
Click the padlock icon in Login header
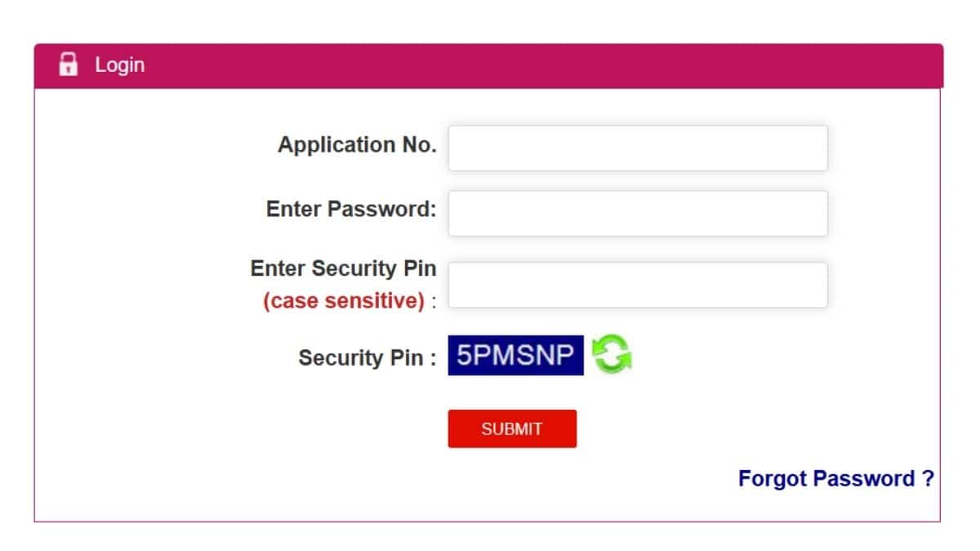[x=69, y=64]
